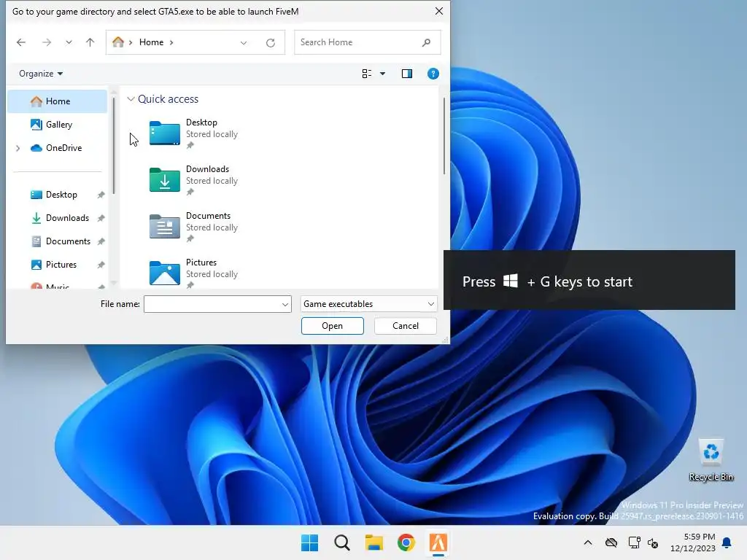
Task: Click the Open button
Action: tap(332, 326)
